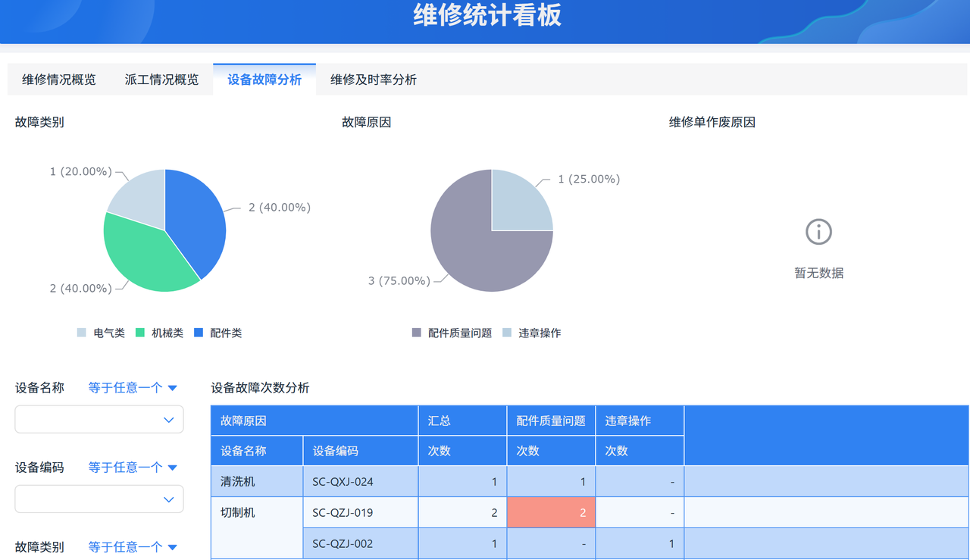This screenshot has height=560, width=970.
Task: Click the SC-QZJ-002 cell
Action: (x=360, y=544)
